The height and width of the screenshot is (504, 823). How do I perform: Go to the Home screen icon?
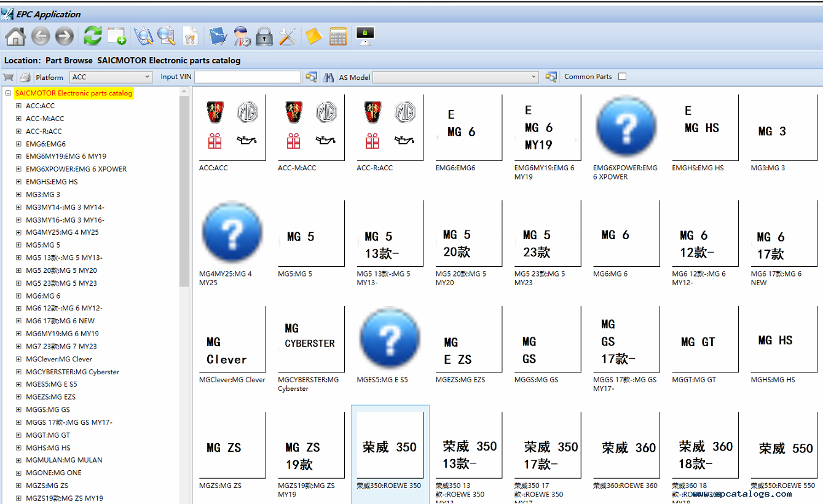pyautogui.click(x=15, y=37)
